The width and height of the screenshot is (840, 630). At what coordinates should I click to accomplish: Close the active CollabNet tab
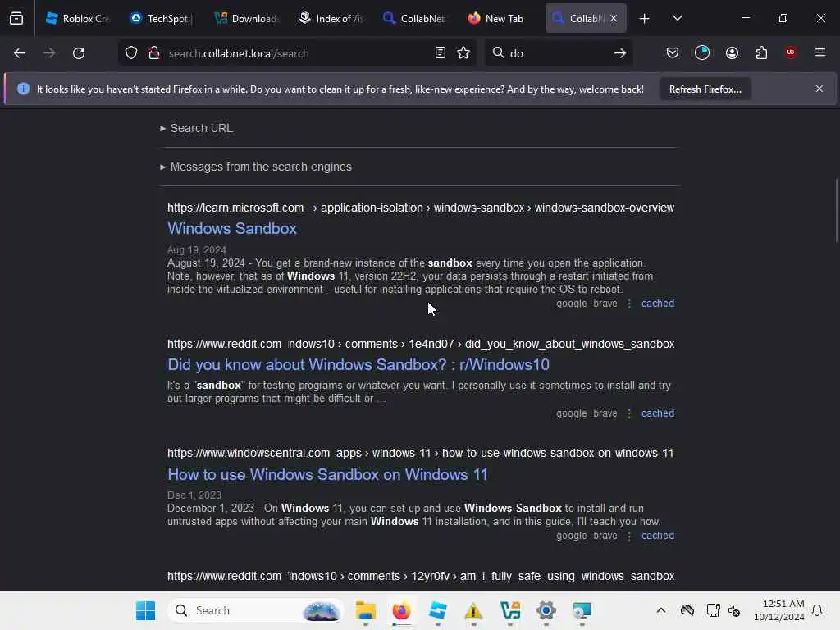[614, 18]
